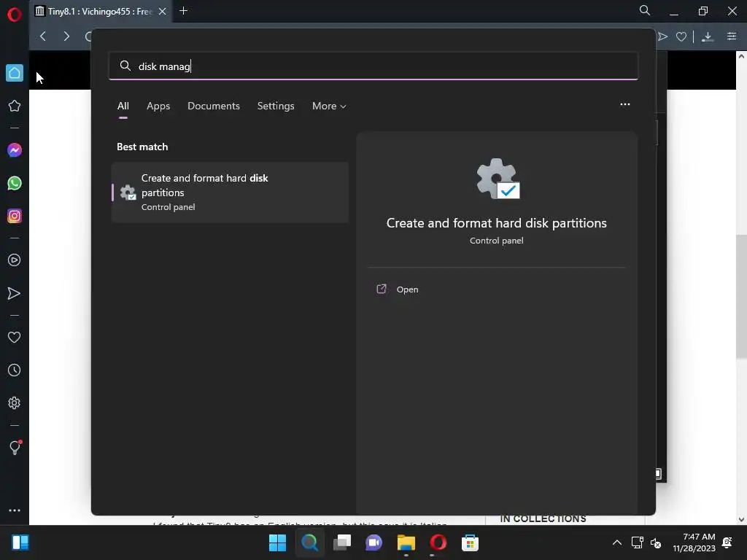
Task: Open sidebar three-dots setup menu
Action: click(x=15, y=510)
